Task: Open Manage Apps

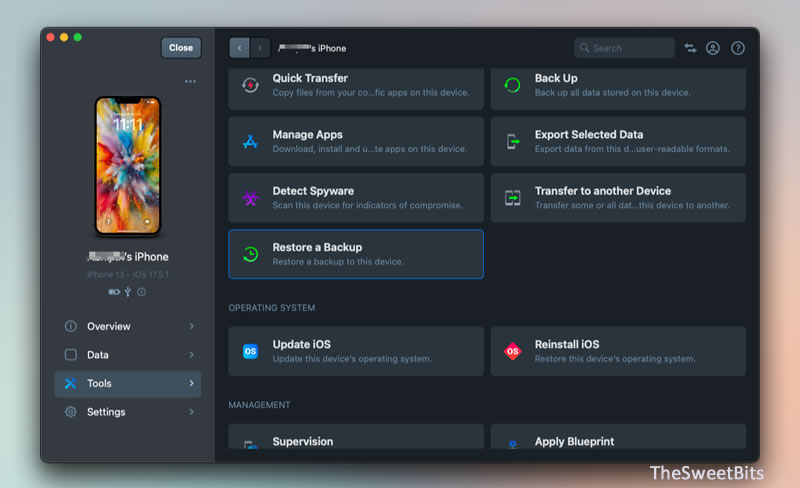Action: (x=356, y=141)
